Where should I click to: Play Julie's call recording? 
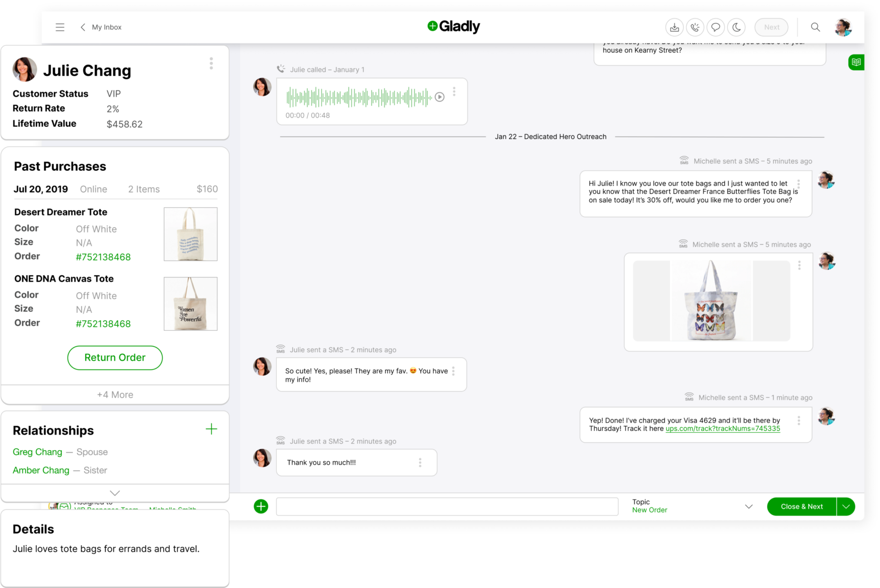(x=440, y=97)
